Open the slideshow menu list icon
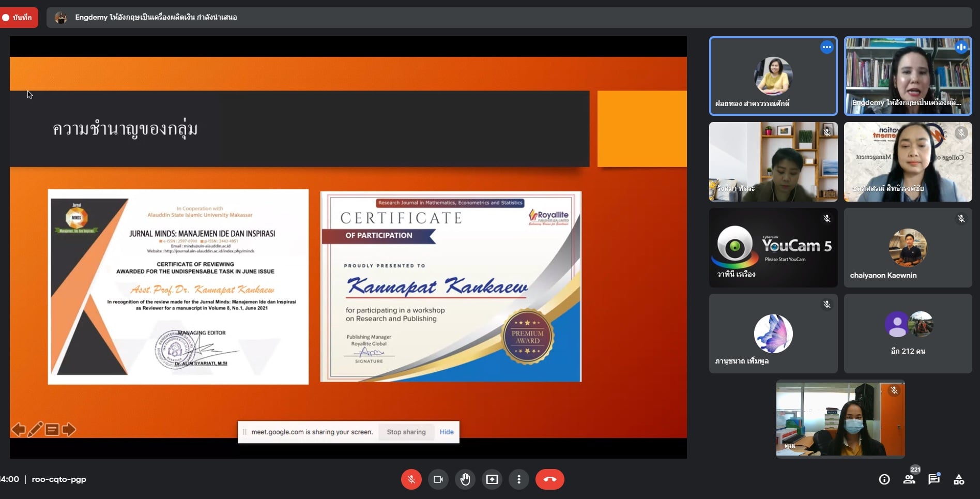980x499 pixels. click(52, 430)
